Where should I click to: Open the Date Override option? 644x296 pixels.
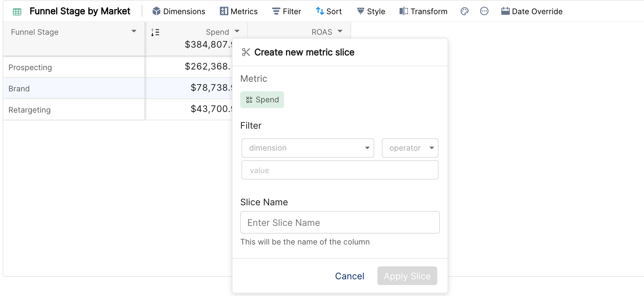point(532,11)
